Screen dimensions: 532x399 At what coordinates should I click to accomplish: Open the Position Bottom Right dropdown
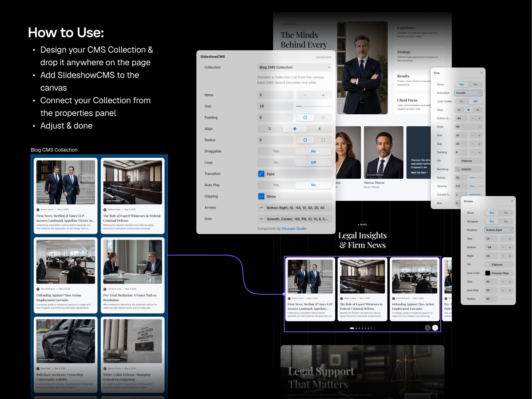coord(499,230)
